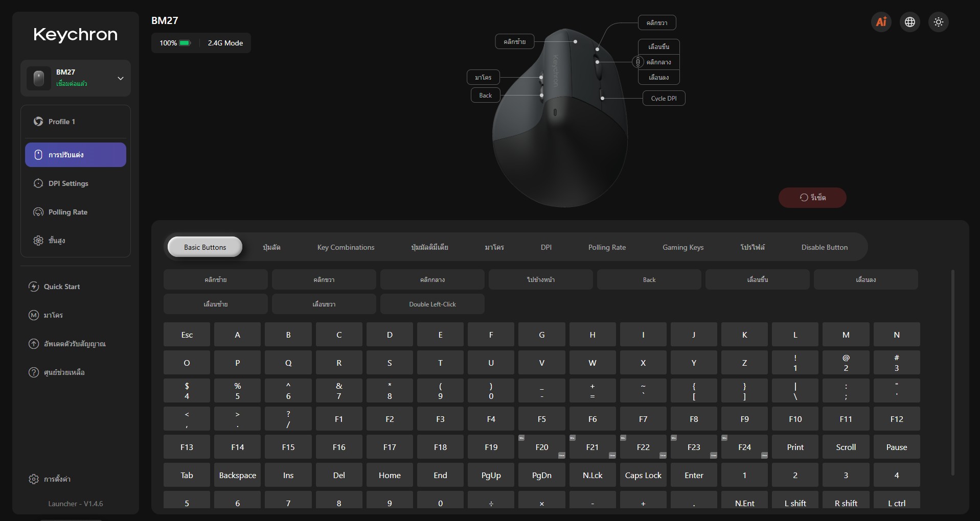The height and width of the screenshot is (521, 980).
Task: Click the Launcher - V1.4.6 version text
Action: [x=76, y=504]
